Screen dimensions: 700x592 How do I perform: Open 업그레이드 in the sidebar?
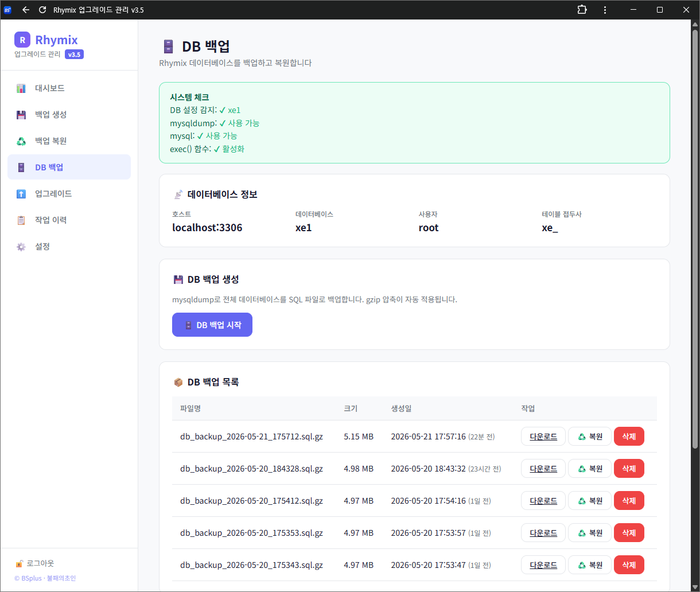(x=69, y=194)
